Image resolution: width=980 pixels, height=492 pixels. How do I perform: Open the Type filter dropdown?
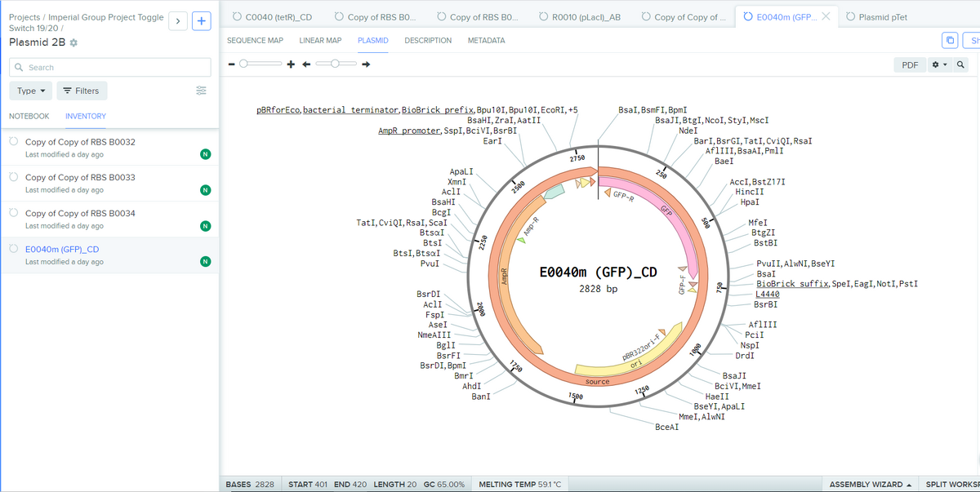coord(31,91)
